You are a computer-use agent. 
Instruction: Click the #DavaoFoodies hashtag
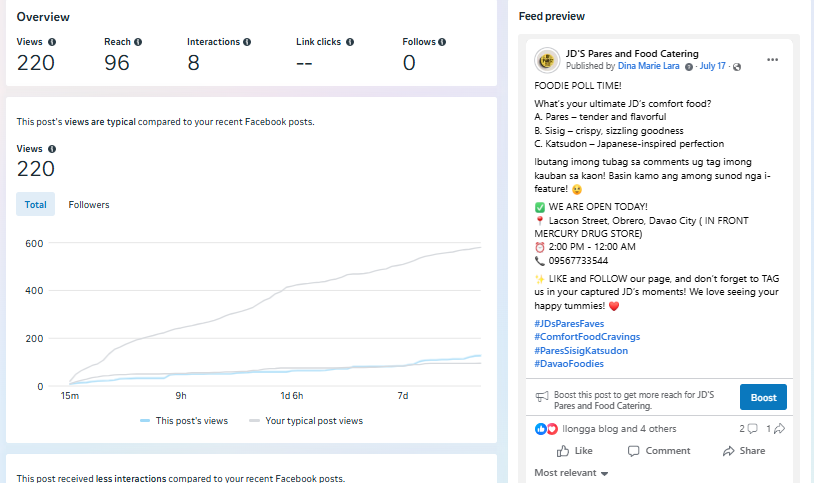point(569,364)
